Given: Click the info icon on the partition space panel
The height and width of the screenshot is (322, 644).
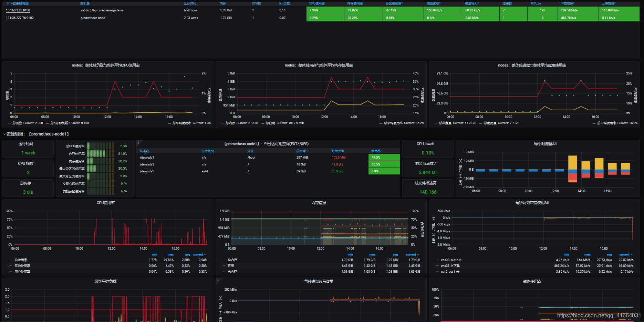Looking at the screenshot, I should (138, 142).
